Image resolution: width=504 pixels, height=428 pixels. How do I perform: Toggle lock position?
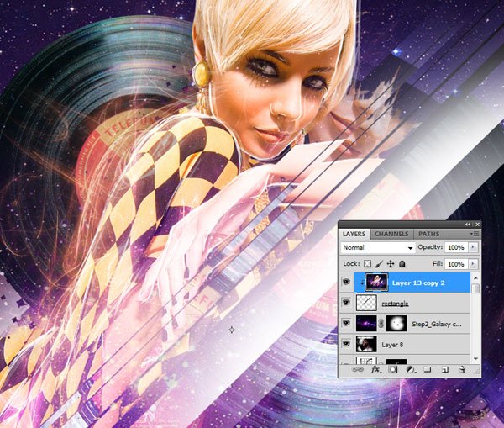pos(391,264)
